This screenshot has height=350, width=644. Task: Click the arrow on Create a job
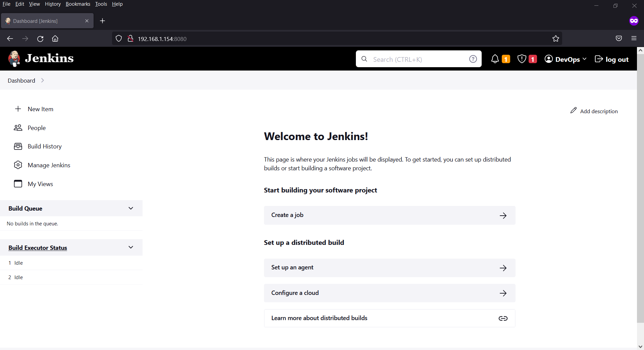click(x=503, y=216)
